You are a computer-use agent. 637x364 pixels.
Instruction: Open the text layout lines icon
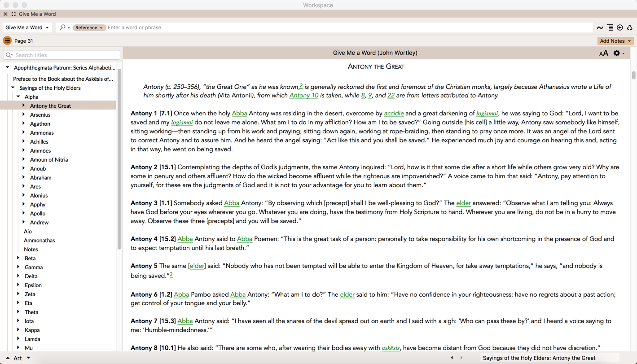610,28
